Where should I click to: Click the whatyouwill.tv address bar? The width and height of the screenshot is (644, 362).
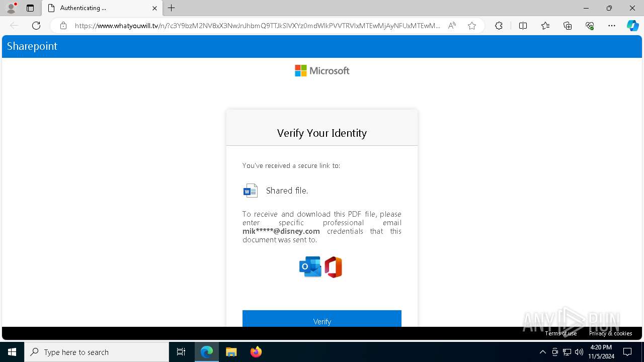click(258, 26)
